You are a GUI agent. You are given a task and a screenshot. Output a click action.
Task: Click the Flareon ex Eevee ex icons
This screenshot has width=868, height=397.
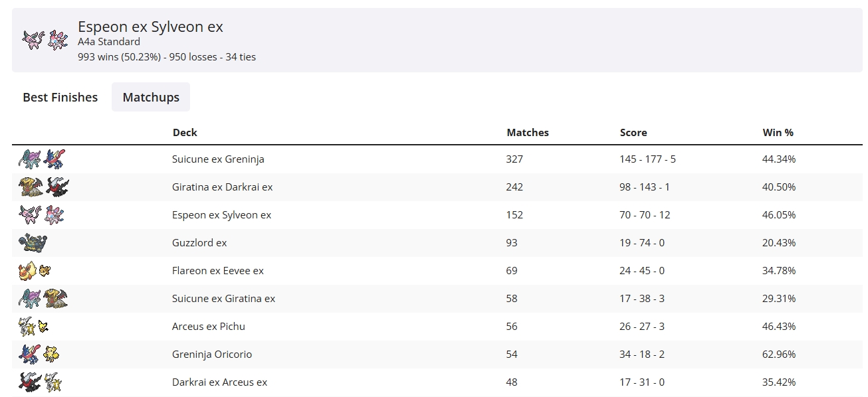[x=35, y=271]
